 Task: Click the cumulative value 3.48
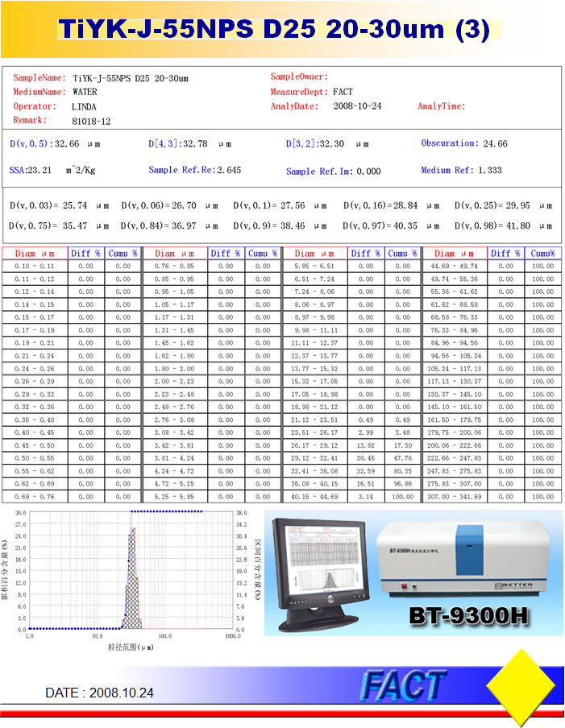click(402, 432)
